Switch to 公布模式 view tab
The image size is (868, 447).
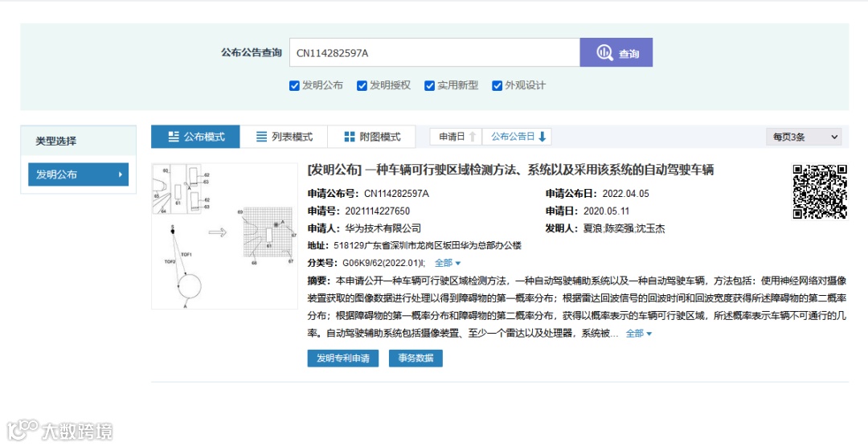tap(195, 137)
